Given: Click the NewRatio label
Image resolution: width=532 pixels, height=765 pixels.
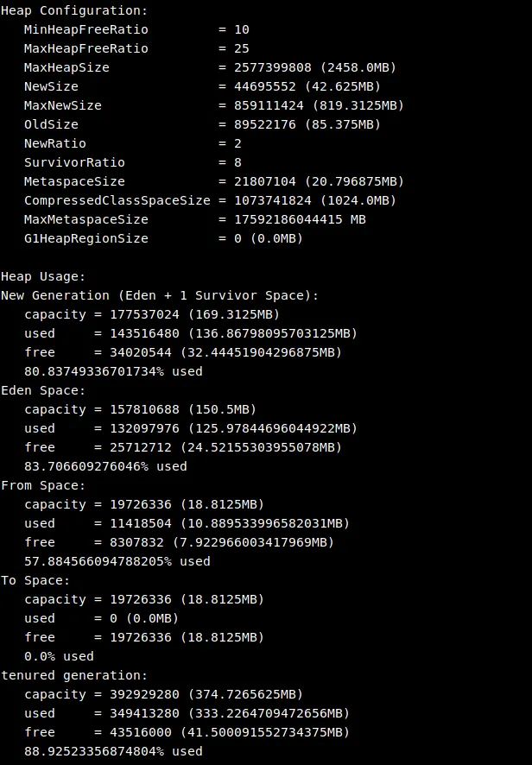Looking at the screenshot, I should pos(55,143).
